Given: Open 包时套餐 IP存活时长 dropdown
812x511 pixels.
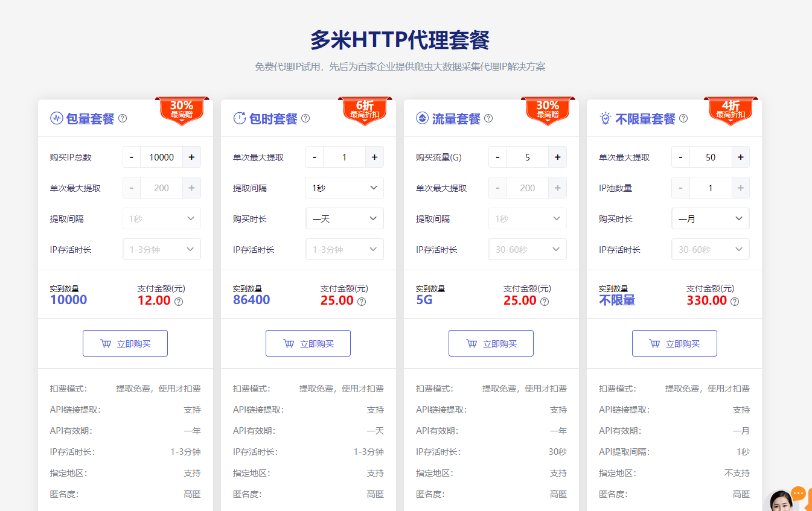Looking at the screenshot, I should (x=345, y=249).
